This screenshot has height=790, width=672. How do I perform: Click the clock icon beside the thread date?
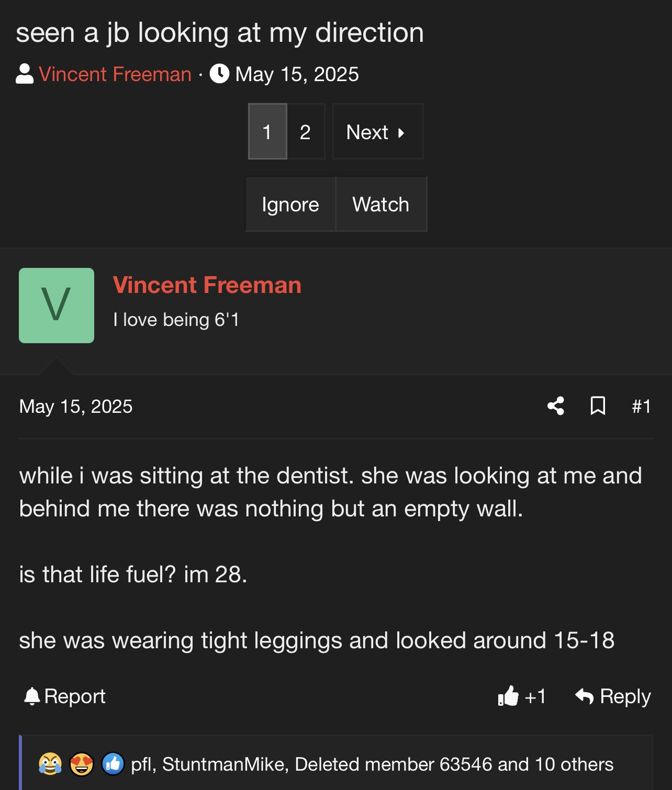(x=219, y=74)
